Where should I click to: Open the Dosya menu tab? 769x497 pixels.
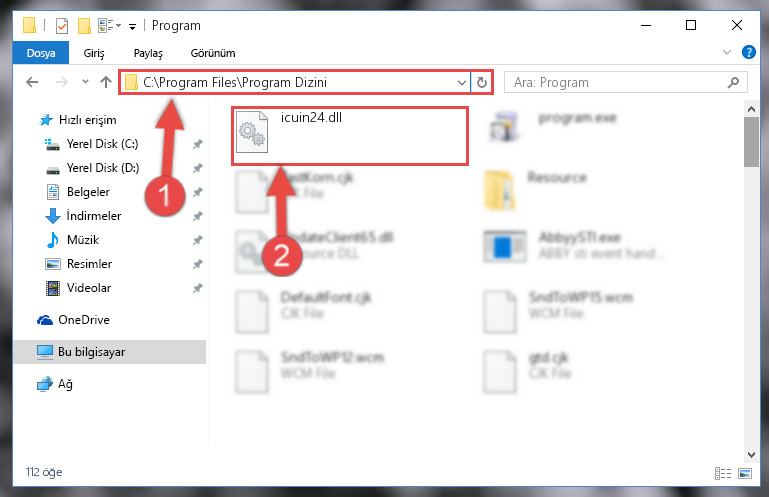coord(41,53)
